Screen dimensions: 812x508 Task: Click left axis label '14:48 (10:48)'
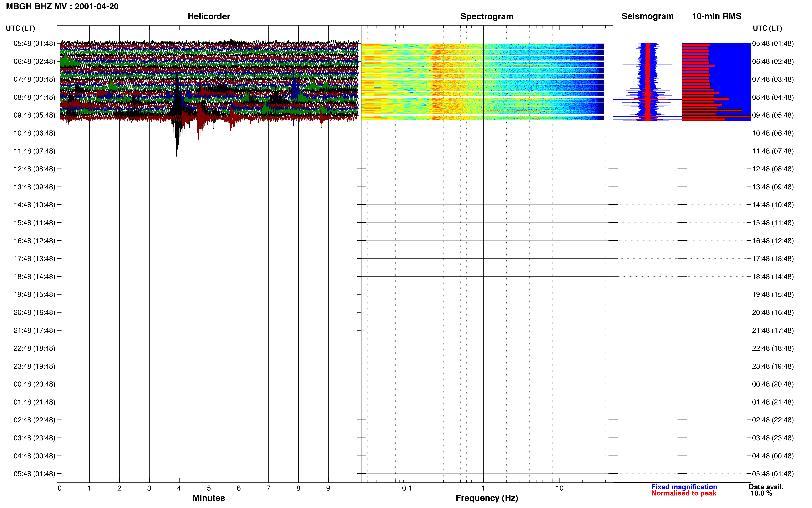tap(34, 205)
